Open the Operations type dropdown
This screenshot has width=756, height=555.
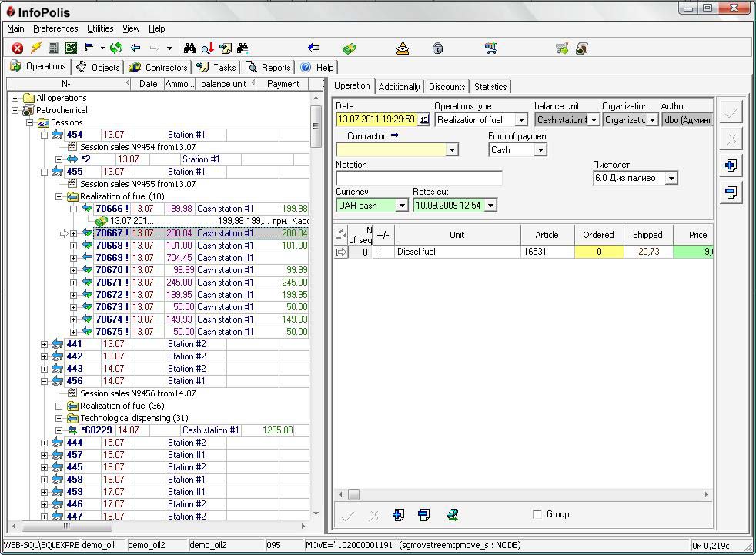coord(523,119)
